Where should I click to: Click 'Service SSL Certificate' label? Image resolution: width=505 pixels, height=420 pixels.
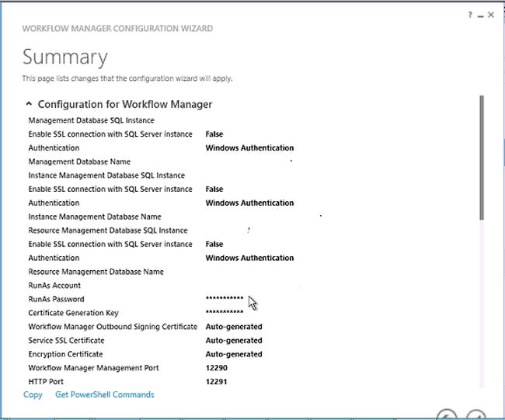(66, 341)
